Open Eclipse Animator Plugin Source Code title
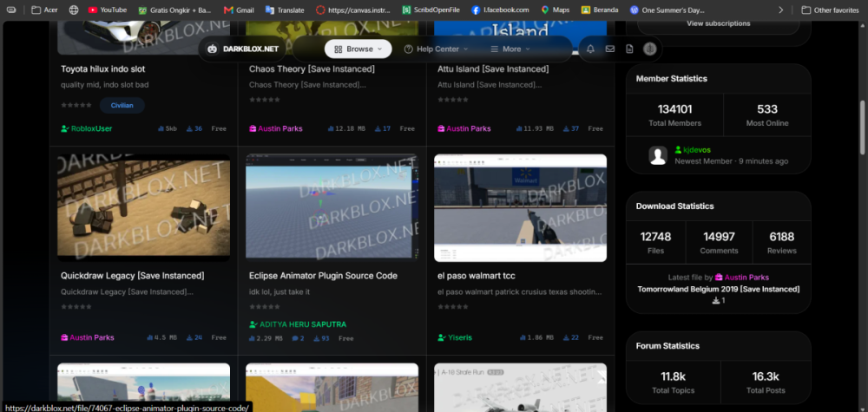 [x=323, y=276]
